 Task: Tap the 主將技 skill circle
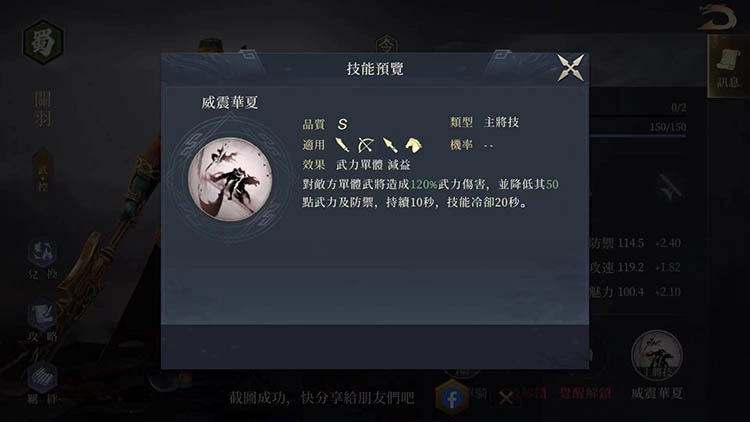point(657,356)
